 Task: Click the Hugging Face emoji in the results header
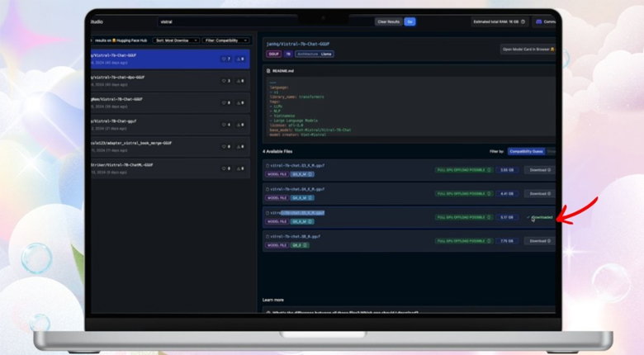coord(114,40)
